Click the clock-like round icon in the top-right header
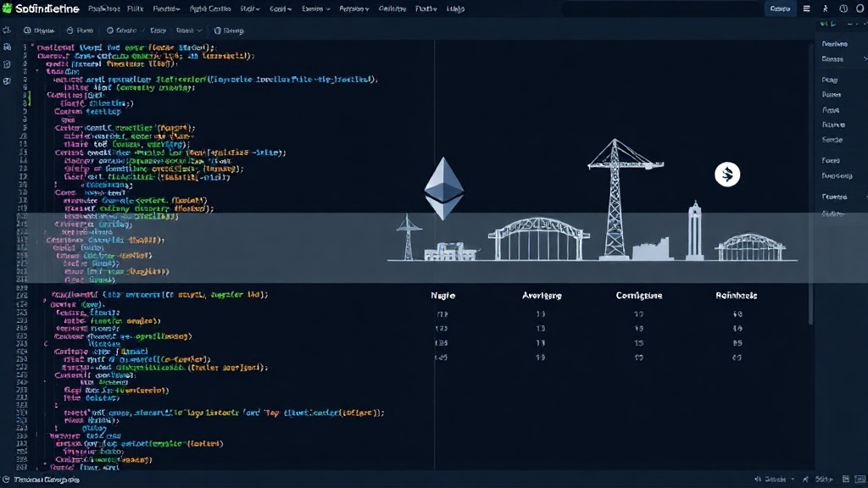Screen dimensions: 868x488 tap(843, 8)
